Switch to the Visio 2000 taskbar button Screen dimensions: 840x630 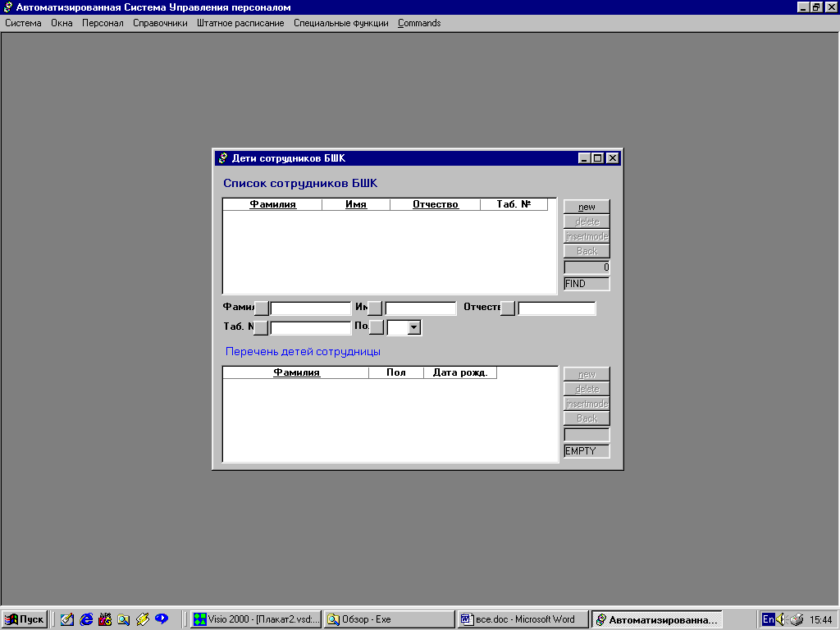(256, 619)
